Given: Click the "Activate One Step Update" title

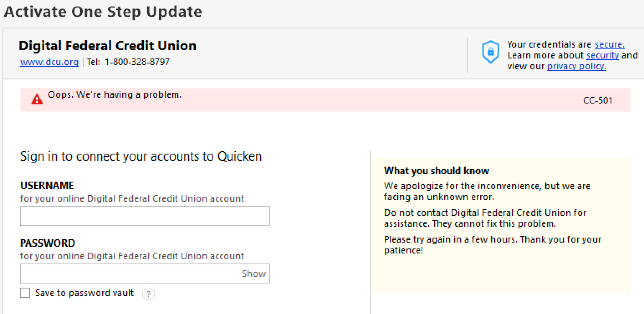Looking at the screenshot, I should [103, 11].
